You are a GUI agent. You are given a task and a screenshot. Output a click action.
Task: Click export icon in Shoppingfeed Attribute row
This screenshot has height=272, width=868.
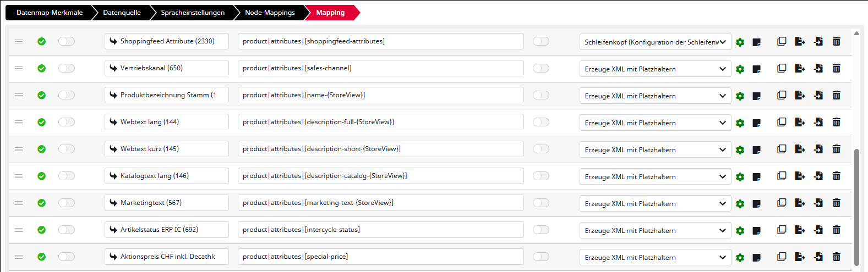pyautogui.click(x=800, y=41)
